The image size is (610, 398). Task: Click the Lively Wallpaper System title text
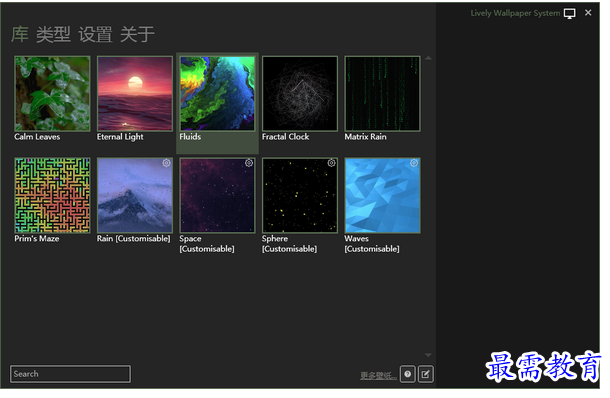click(515, 13)
